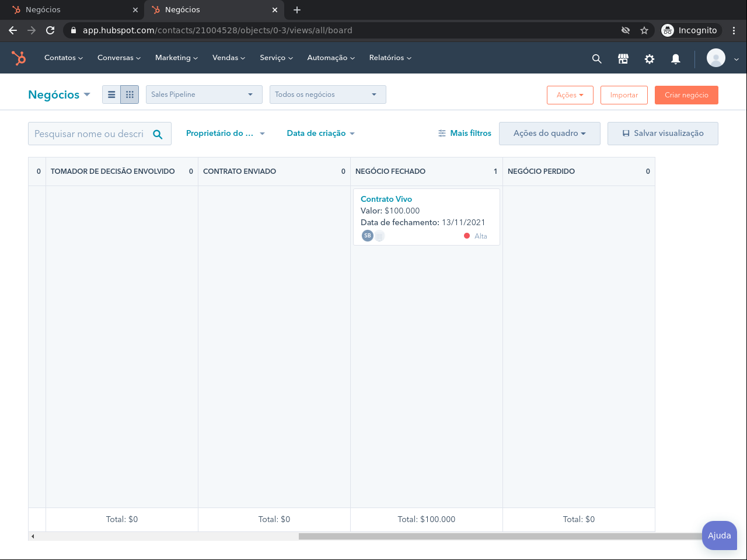Open the Ações dropdown button
This screenshot has width=747, height=560.
[x=570, y=95]
